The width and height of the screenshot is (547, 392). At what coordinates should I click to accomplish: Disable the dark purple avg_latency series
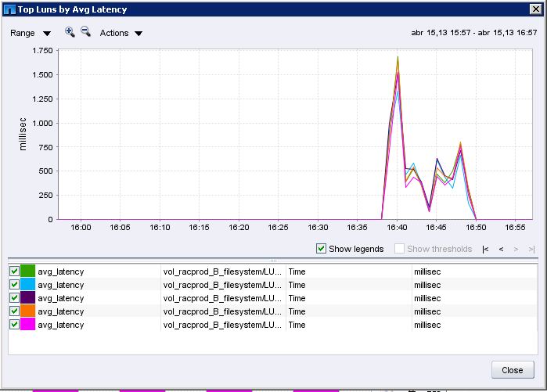click(x=14, y=298)
